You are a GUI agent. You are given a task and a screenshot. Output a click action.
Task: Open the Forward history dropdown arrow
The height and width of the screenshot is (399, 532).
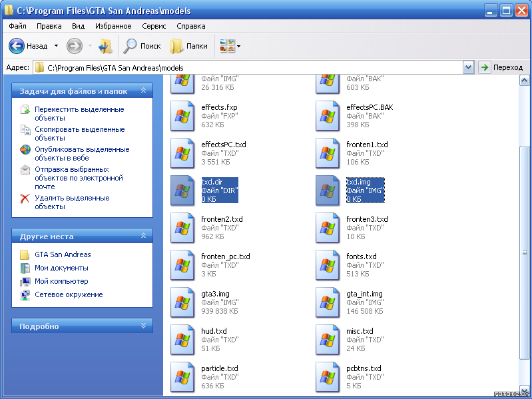point(91,46)
